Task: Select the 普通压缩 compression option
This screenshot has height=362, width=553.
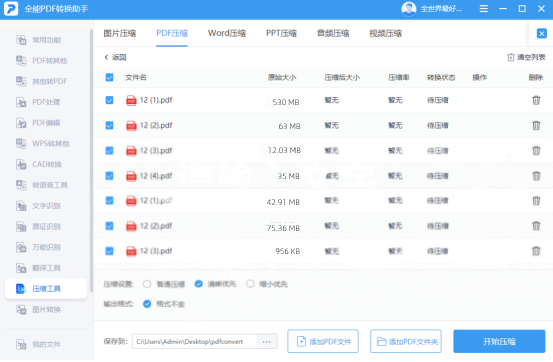Action: [147, 284]
